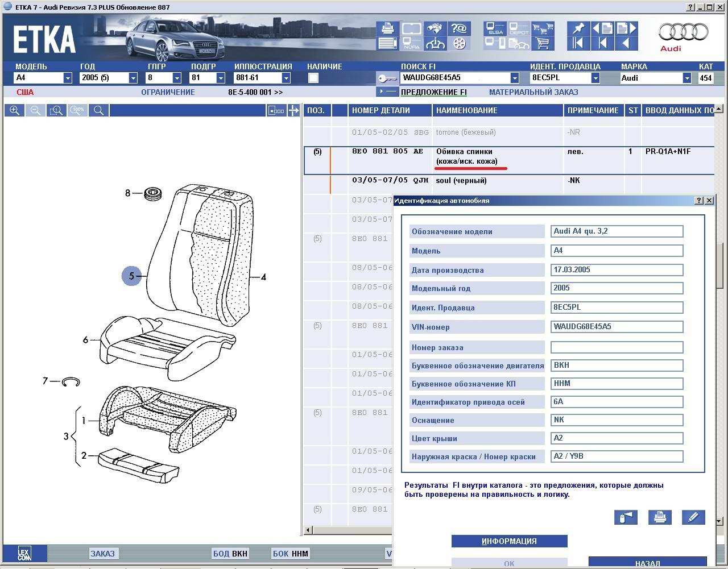Toggle the НАЛИЧИЕ checkbox
The image size is (728, 569).
(x=313, y=78)
